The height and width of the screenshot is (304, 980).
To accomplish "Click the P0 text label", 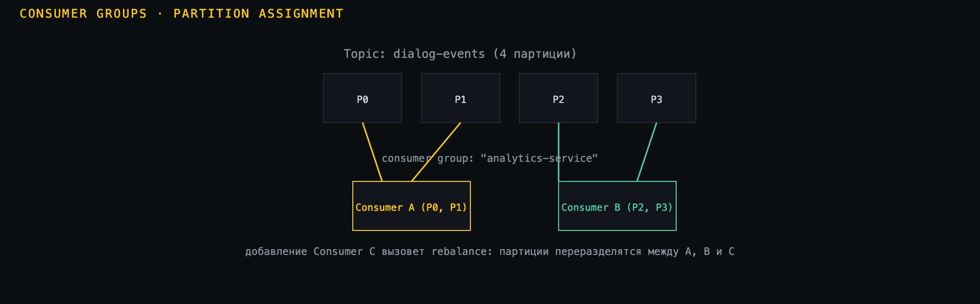I will pyautogui.click(x=363, y=100).
